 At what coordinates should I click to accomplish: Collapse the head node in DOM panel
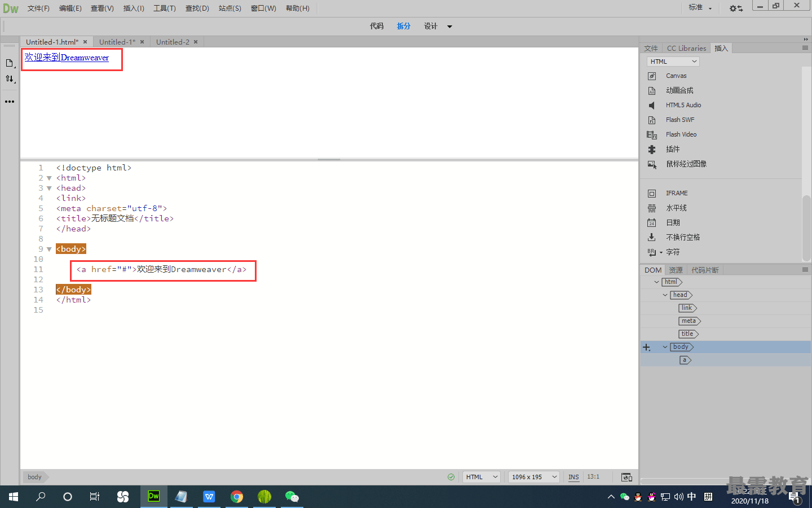point(665,295)
